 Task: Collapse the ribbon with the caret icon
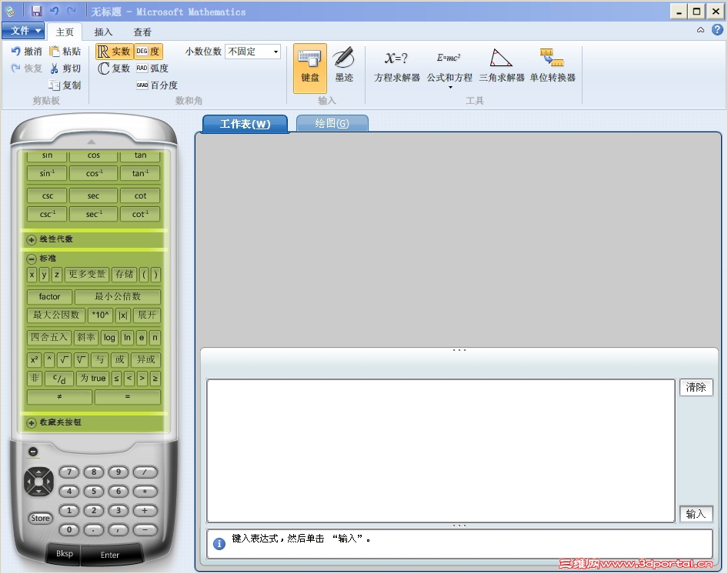coord(700,30)
